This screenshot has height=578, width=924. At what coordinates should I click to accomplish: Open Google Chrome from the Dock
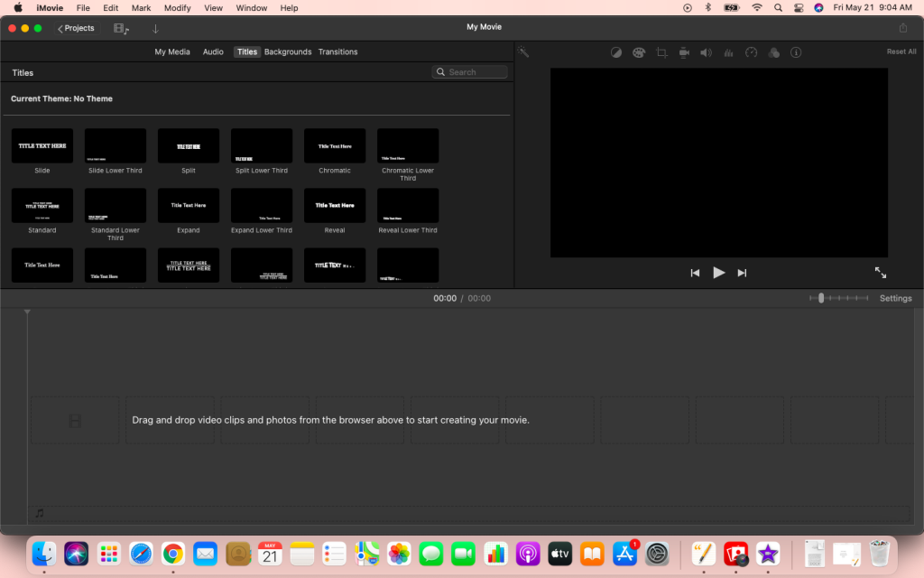tap(172, 554)
